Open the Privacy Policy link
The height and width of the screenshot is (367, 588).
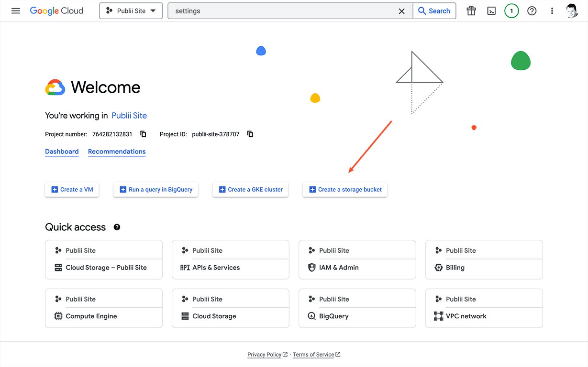click(264, 354)
